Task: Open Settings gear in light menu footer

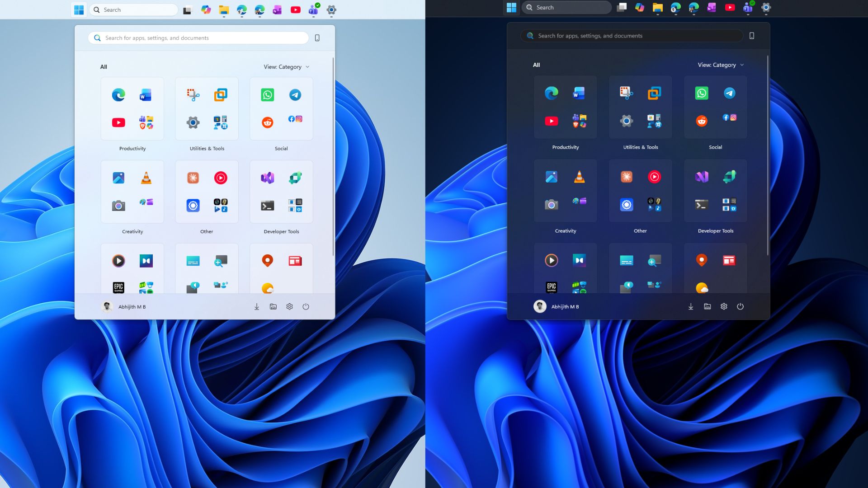Action: click(289, 307)
